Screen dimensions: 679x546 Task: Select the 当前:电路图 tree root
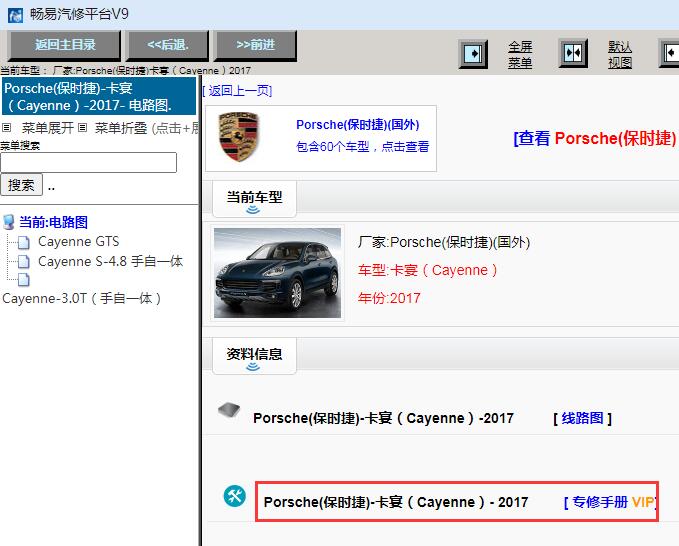[53, 222]
